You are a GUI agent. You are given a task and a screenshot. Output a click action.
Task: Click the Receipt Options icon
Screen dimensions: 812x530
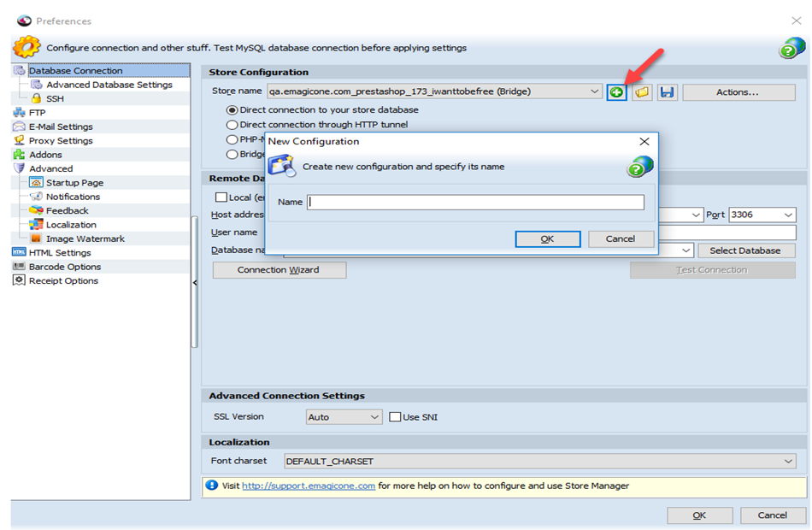click(19, 280)
